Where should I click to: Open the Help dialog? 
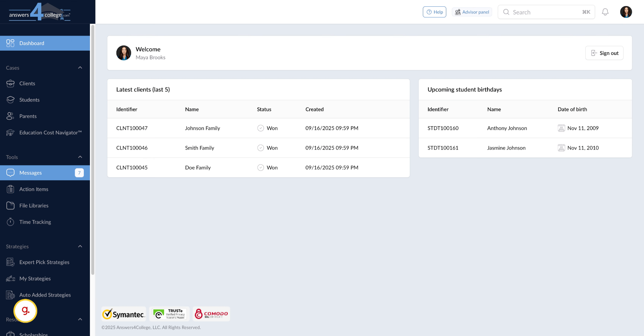(x=434, y=12)
